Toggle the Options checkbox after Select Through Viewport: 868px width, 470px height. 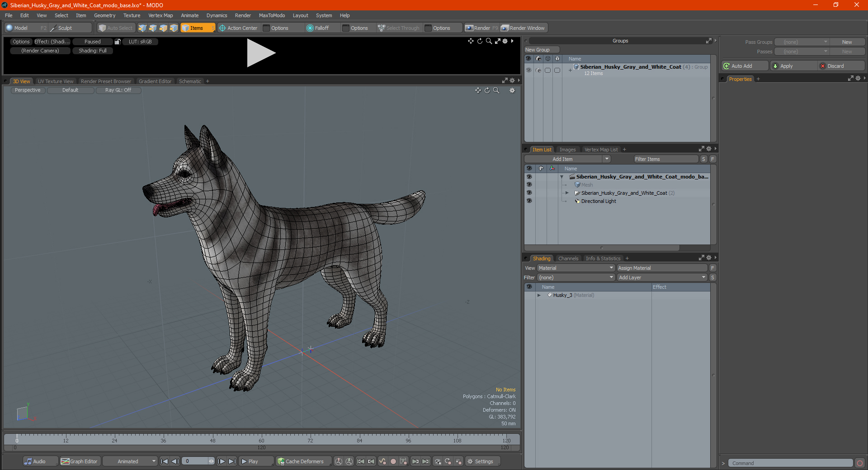pos(428,28)
